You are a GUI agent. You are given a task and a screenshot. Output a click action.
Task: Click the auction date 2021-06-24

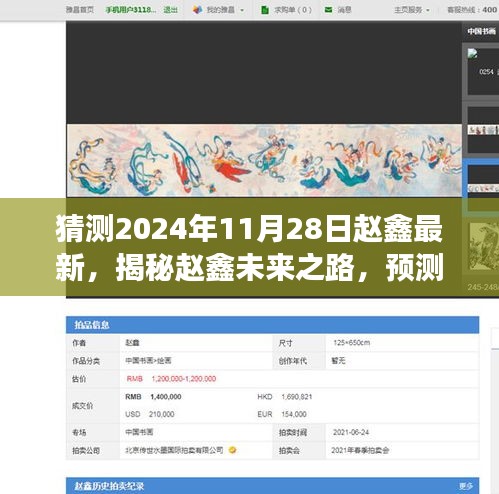(351, 432)
